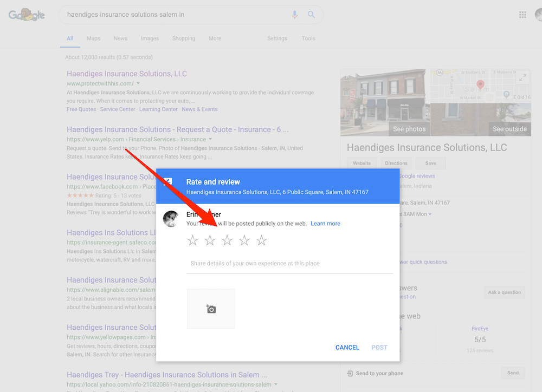Viewport: 542px width, 392px height.
Task: Open the Request a Quote Yelp result
Action: pyautogui.click(x=177, y=129)
